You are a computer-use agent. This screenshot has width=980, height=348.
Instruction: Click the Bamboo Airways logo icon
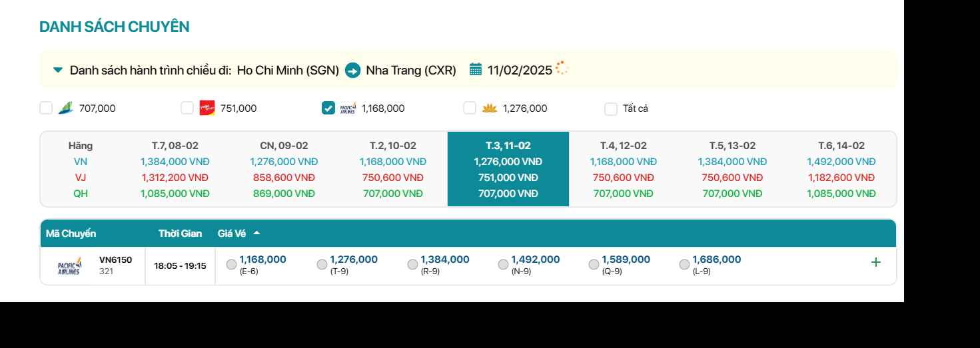(66, 108)
